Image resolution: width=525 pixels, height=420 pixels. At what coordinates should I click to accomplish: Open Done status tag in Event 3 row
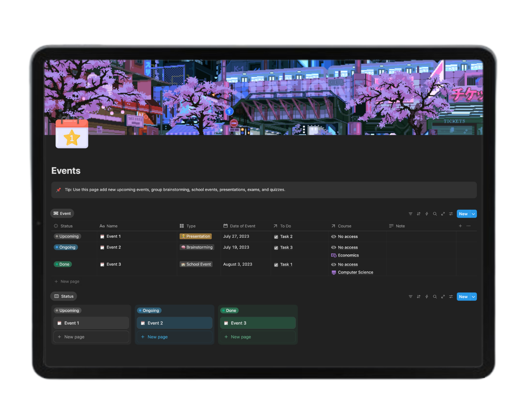[63, 265]
